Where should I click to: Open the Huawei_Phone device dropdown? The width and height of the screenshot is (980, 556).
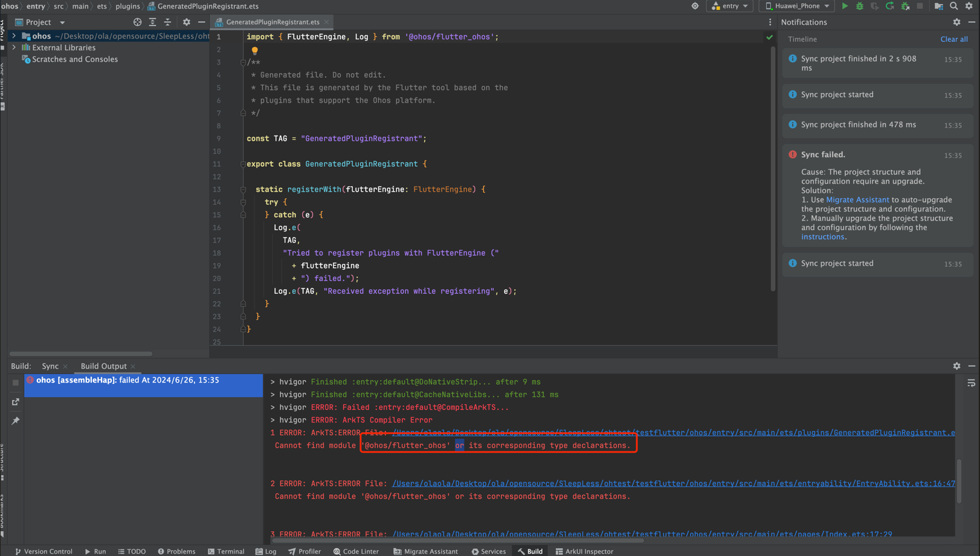pyautogui.click(x=797, y=6)
